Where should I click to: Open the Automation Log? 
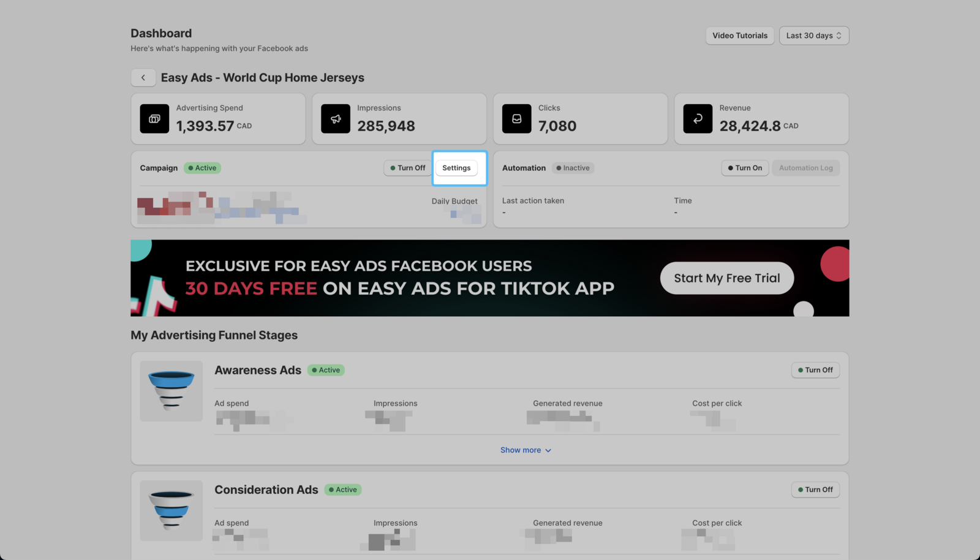coord(805,168)
